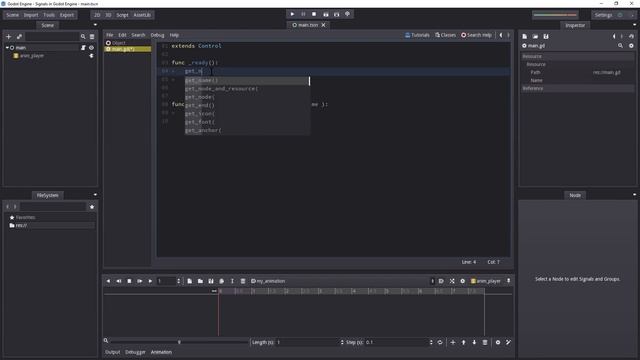The width and height of the screenshot is (640, 360).
Task: Open Settings menu
Action: pyautogui.click(x=603, y=15)
